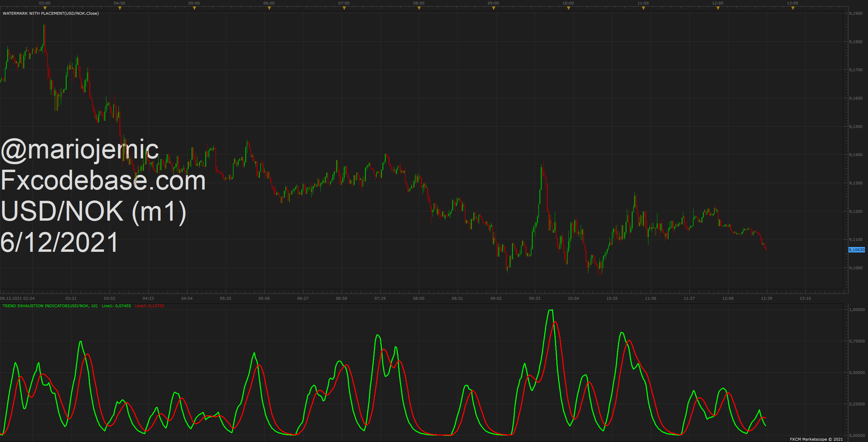Select the 0,50000 oscillator scale label
The image size is (868, 442).
point(857,373)
